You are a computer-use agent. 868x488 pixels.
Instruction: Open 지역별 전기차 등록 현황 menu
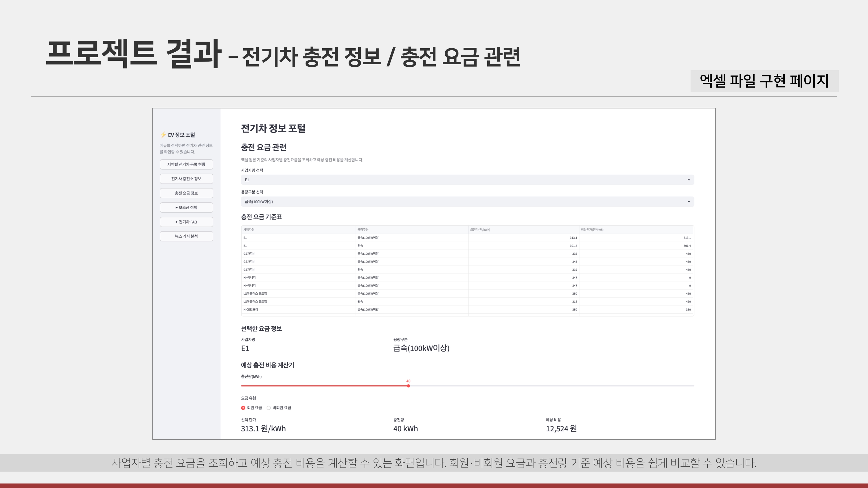coord(186,164)
